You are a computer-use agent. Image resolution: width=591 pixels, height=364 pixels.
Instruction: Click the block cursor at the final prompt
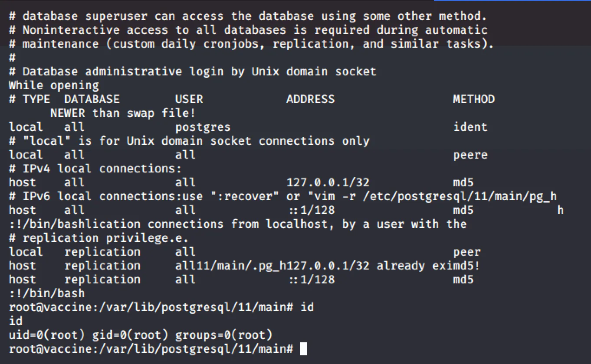point(303,349)
